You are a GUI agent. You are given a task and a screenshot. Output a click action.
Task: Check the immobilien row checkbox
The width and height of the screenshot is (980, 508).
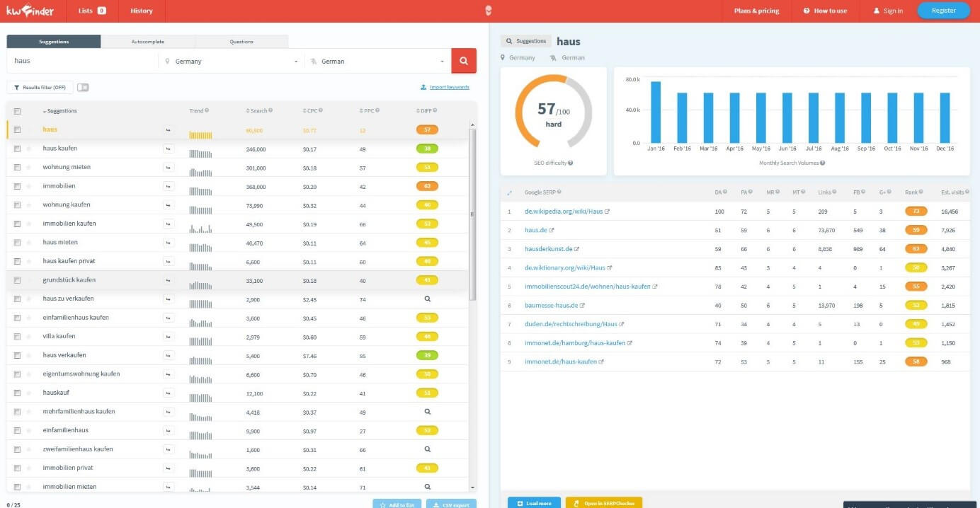[18, 186]
